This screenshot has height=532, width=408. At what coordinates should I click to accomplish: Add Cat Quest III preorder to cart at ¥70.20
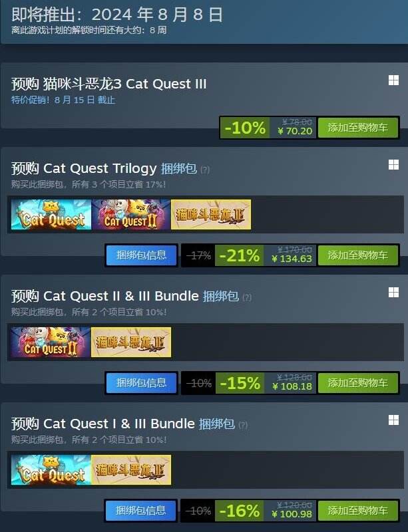tap(357, 128)
